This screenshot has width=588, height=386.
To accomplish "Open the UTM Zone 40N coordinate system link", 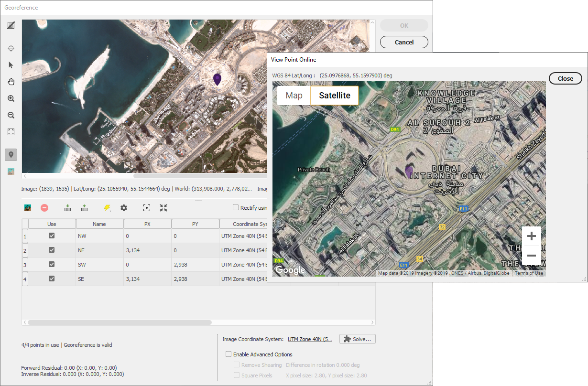I will 310,339.
